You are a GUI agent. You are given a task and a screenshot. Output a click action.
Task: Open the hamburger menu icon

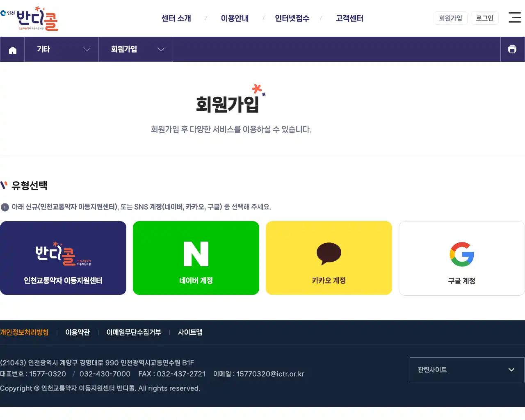[x=515, y=17]
